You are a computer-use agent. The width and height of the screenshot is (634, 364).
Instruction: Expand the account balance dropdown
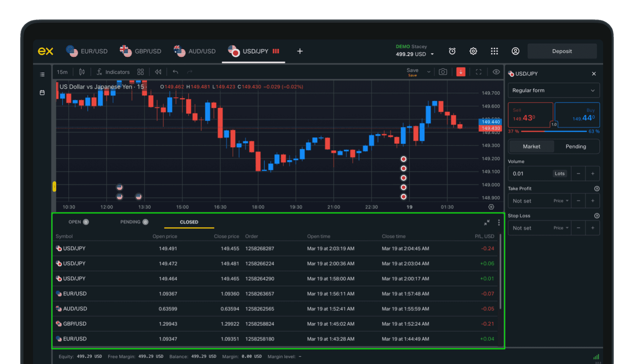432,54
